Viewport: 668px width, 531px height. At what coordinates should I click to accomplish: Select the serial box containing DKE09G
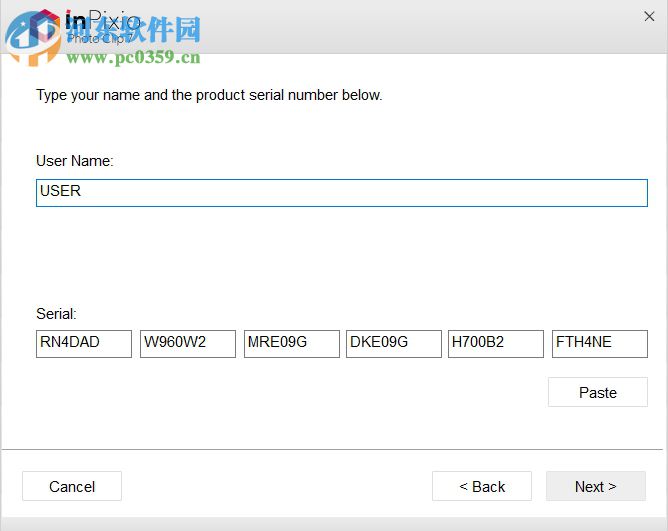coord(394,343)
